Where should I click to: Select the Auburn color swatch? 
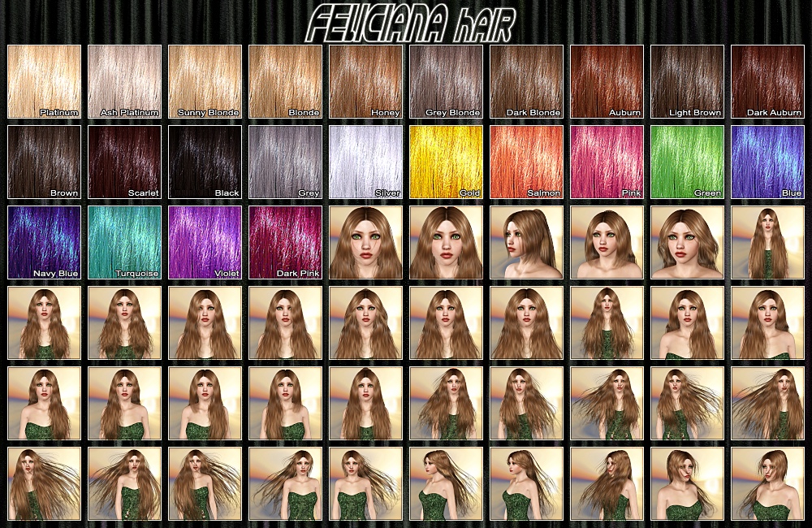click(607, 81)
